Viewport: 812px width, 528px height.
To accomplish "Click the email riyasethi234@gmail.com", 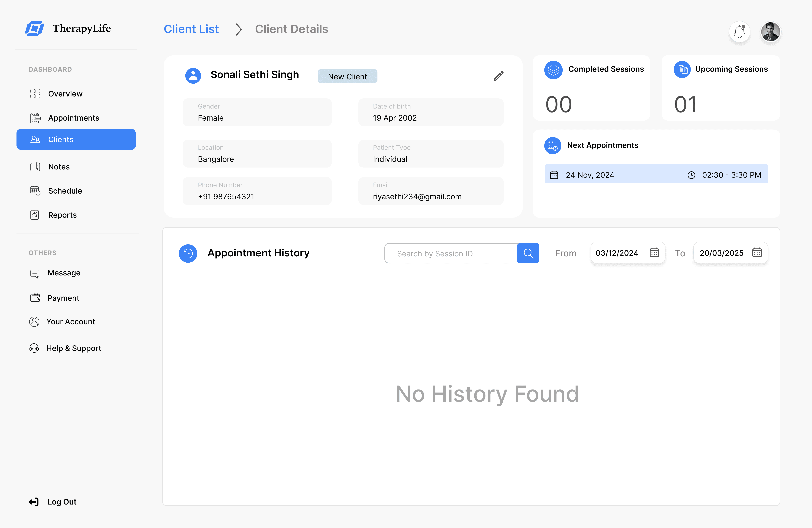I will (x=417, y=197).
